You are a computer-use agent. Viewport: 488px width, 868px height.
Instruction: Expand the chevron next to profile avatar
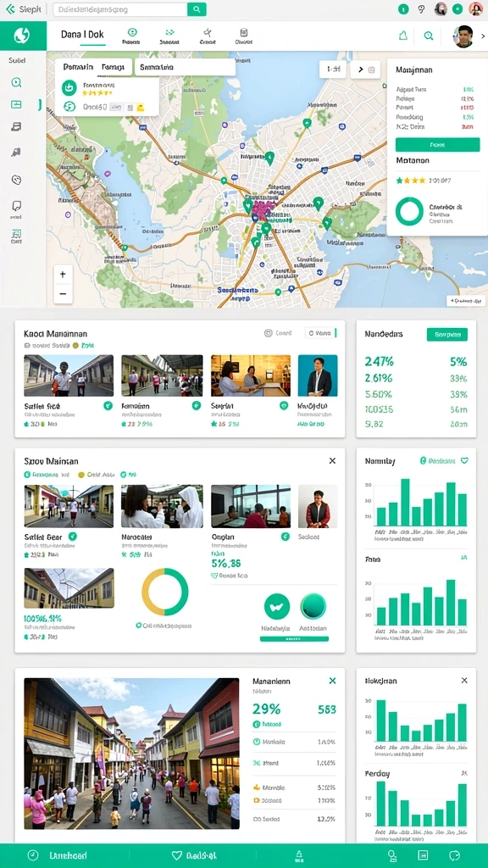click(x=482, y=36)
